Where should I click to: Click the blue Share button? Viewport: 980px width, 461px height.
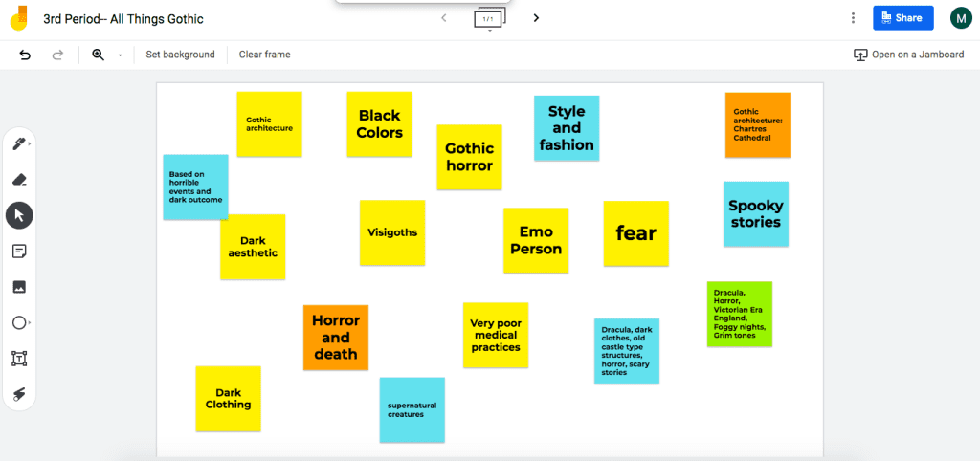coord(902,18)
